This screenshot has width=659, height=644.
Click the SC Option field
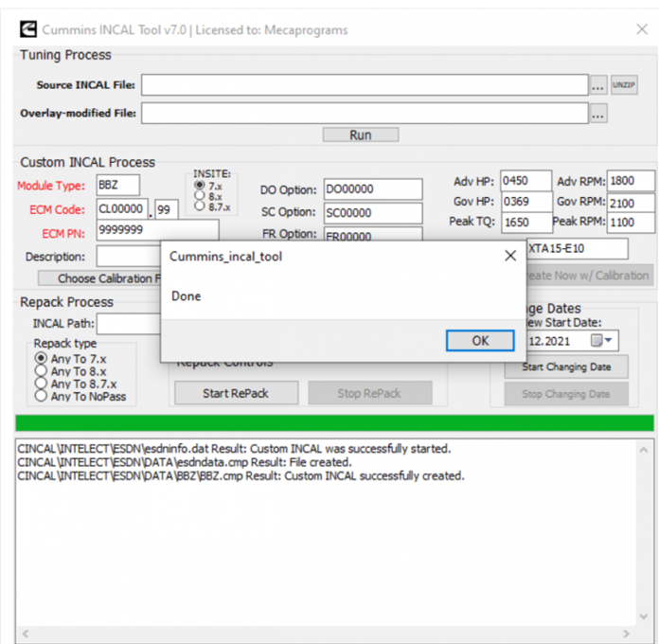(373, 213)
